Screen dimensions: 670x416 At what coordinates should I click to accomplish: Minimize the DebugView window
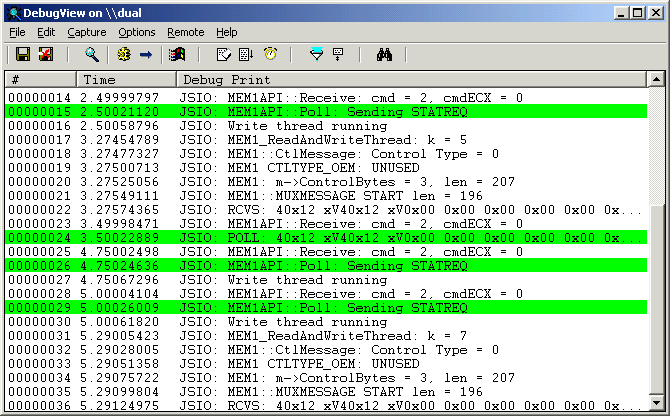click(621, 13)
